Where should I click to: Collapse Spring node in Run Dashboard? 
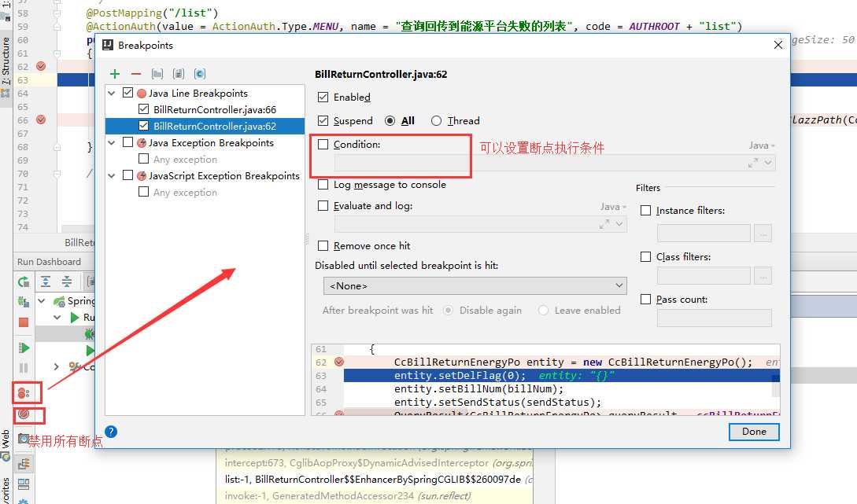42,301
